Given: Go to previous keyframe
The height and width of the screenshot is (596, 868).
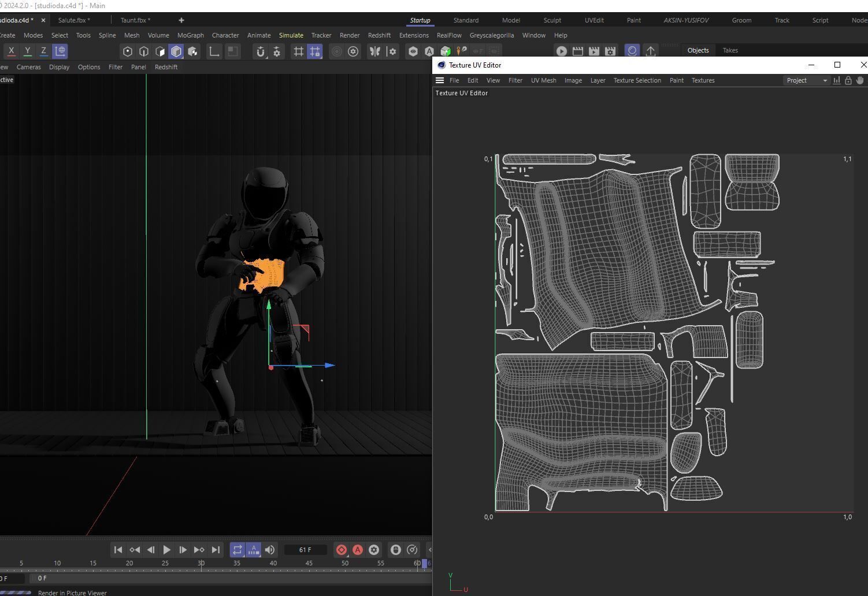Looking at the screenshot, I should 135,550.
